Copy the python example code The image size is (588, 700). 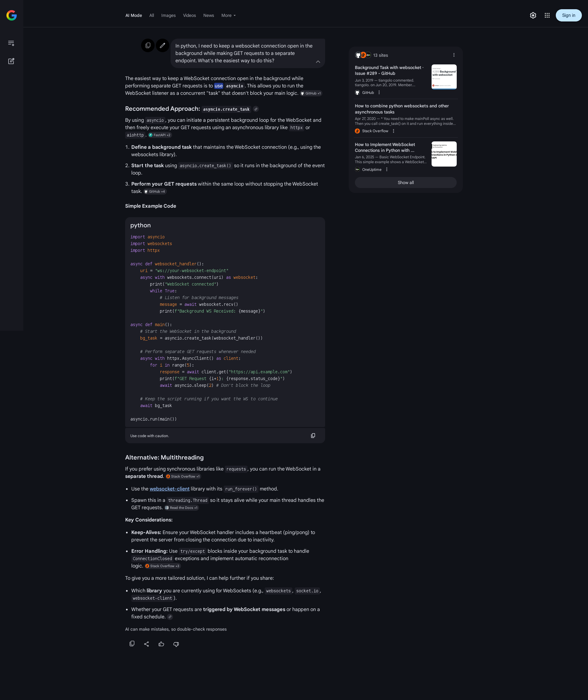click(313, 436)
